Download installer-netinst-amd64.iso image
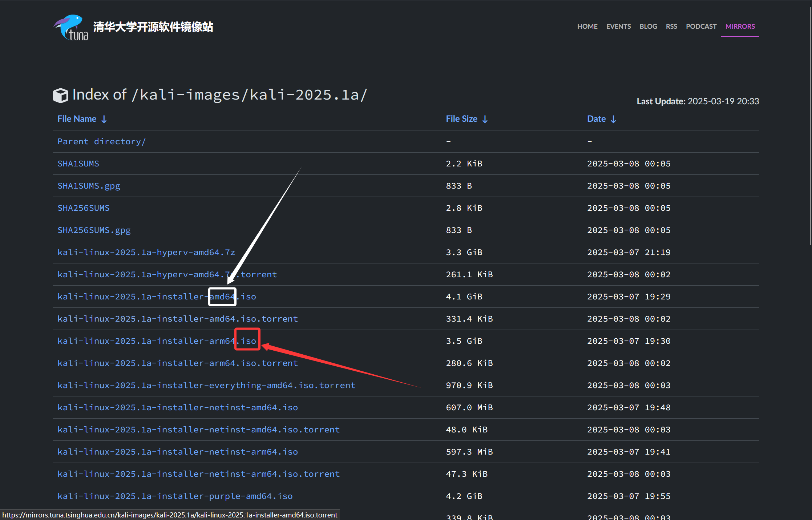Screen dimensions: 812x520 pos(177,407)
